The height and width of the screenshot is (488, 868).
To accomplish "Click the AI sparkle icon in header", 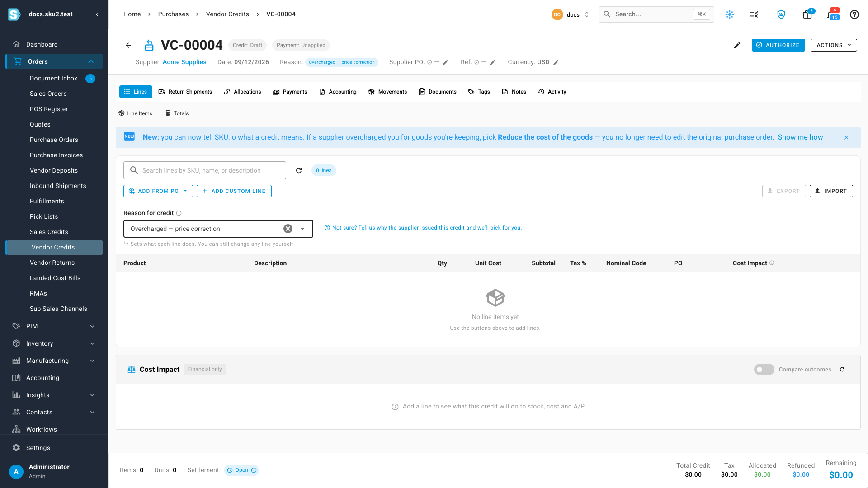I will point(730,14).
